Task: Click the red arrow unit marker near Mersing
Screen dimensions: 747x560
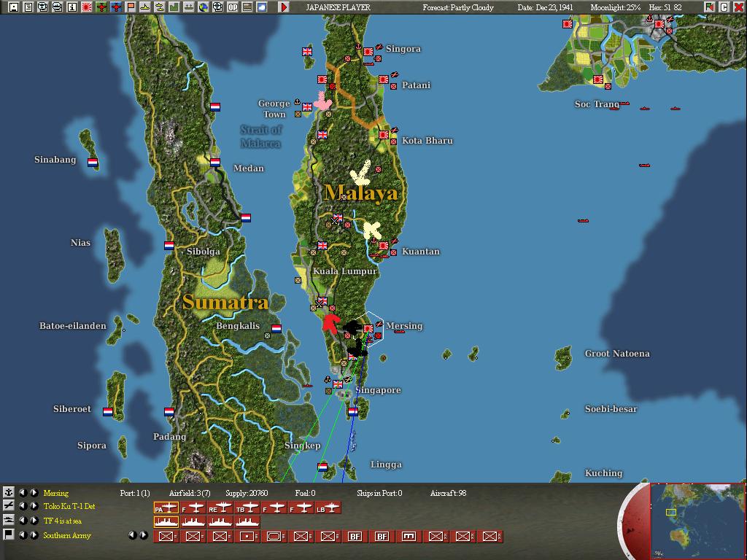Action: click(x=330, y=323)
